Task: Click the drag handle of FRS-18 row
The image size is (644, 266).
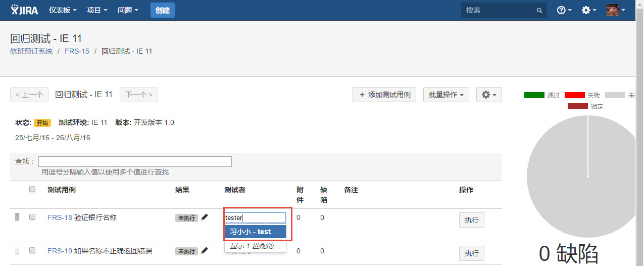Action: coord(17,217)
